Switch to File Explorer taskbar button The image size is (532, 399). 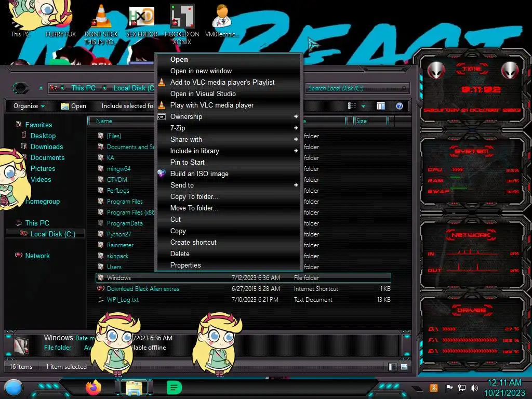click(x=135, y=388)
